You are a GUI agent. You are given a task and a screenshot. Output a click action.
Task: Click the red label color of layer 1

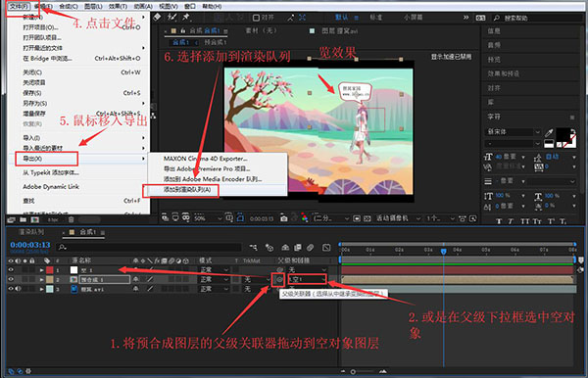pos(50,269)
